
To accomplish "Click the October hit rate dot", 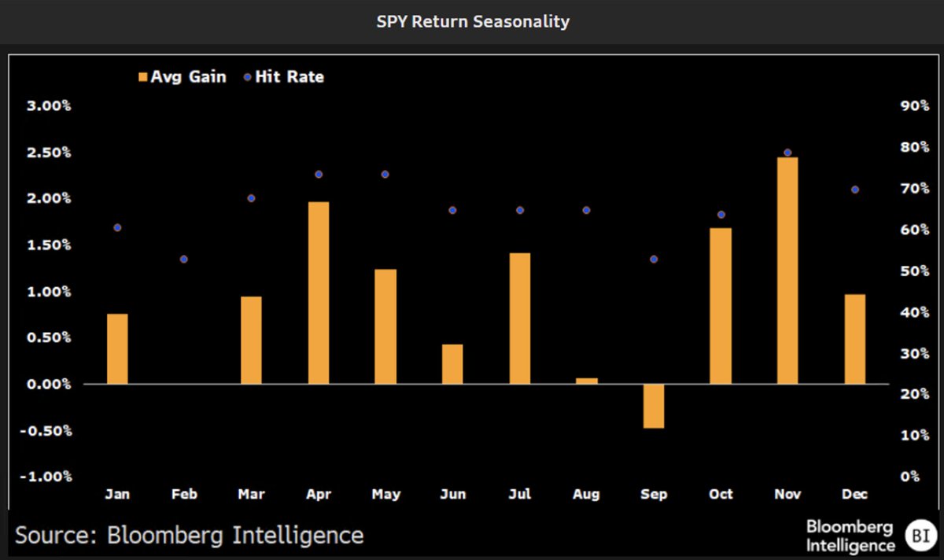I will (721, 215).
